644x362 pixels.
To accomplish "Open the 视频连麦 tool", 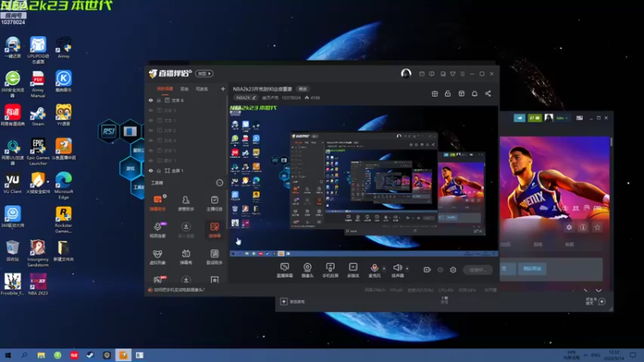I will (157, 230).
